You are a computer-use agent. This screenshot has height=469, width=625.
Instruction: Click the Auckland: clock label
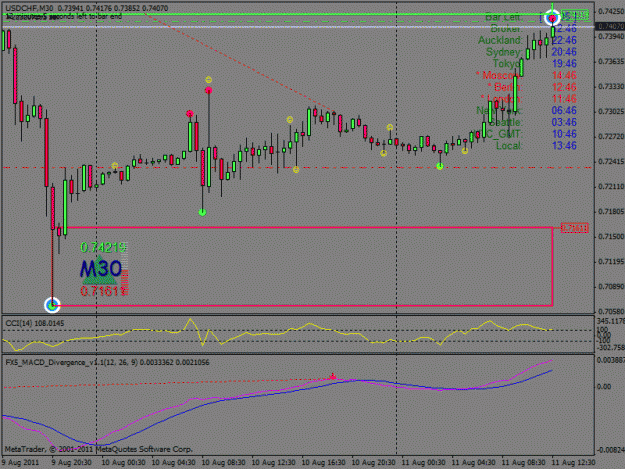[500, 40]
